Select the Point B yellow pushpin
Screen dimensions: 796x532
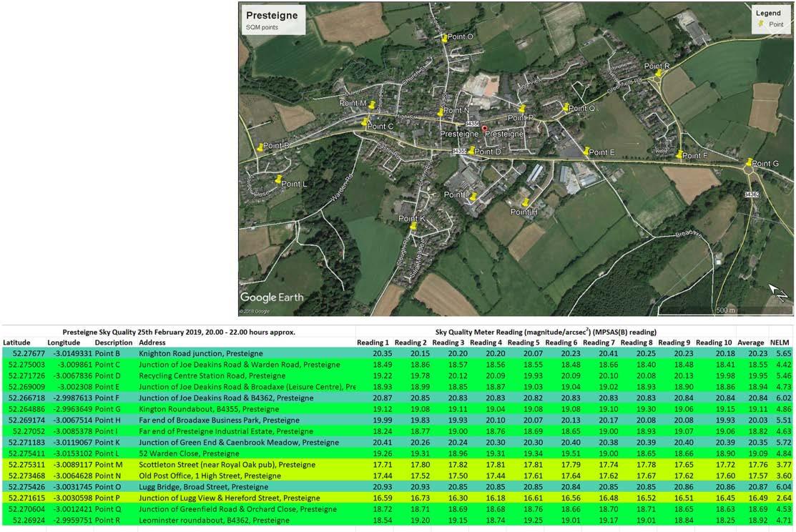(260, 147)
